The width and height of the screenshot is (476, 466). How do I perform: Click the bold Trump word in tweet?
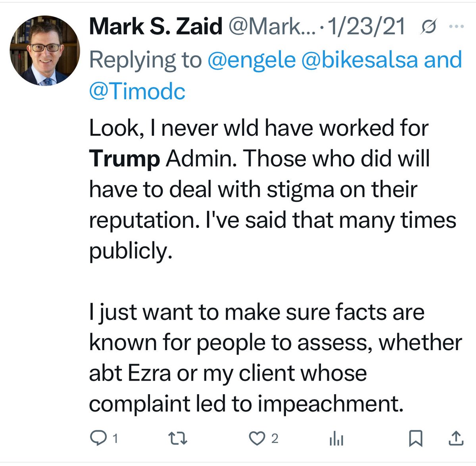click(125, 159)
